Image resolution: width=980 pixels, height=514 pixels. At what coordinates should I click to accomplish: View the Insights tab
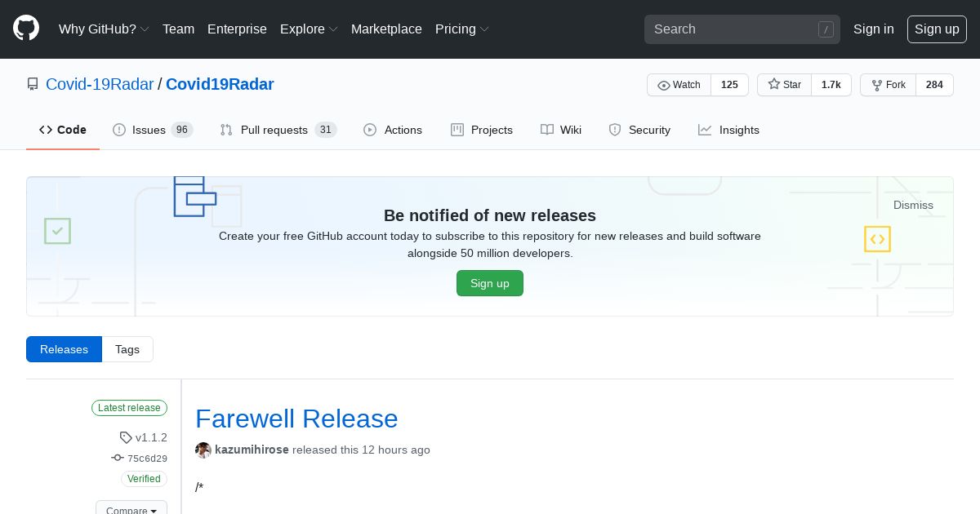[728, 130]
